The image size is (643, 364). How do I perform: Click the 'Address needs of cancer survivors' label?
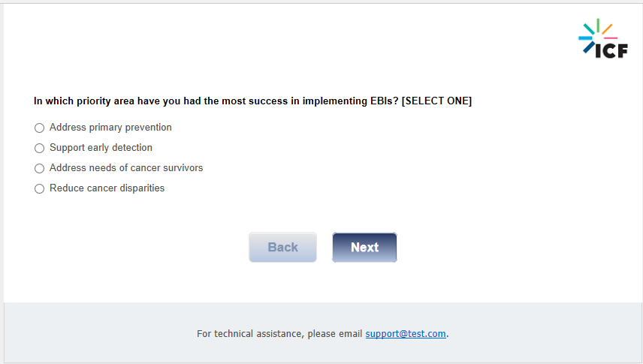(126, 168)
